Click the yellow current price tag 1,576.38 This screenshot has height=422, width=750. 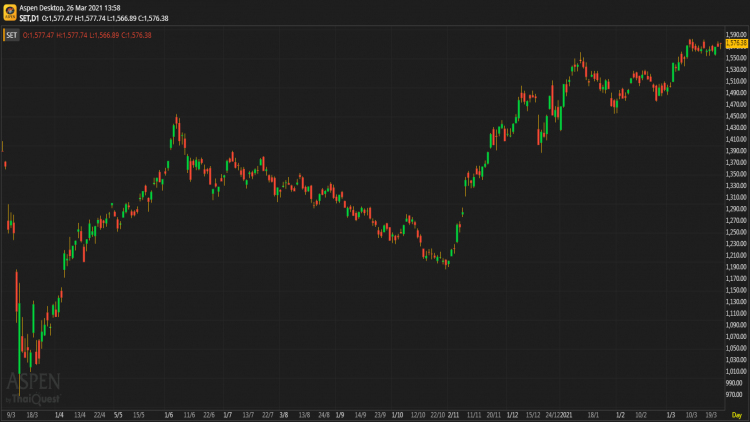click(x=736, y=43)
